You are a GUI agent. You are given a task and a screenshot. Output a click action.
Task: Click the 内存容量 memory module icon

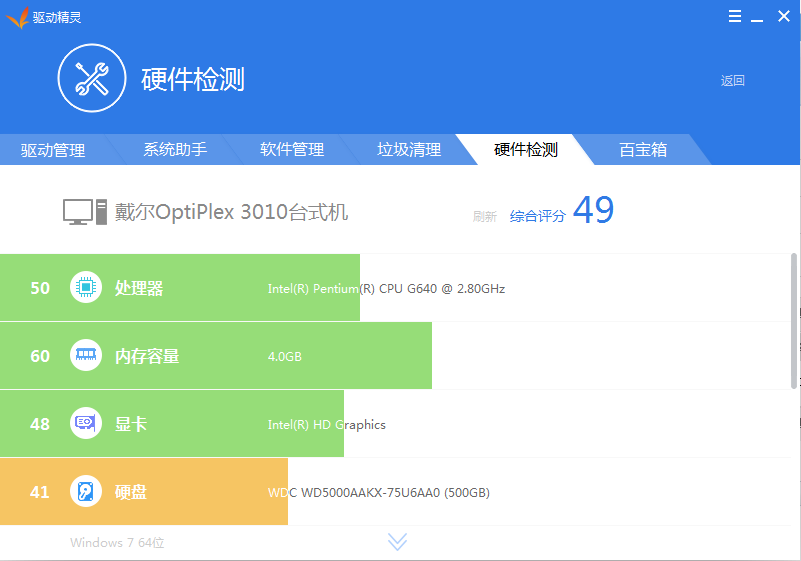coord(86,355)
